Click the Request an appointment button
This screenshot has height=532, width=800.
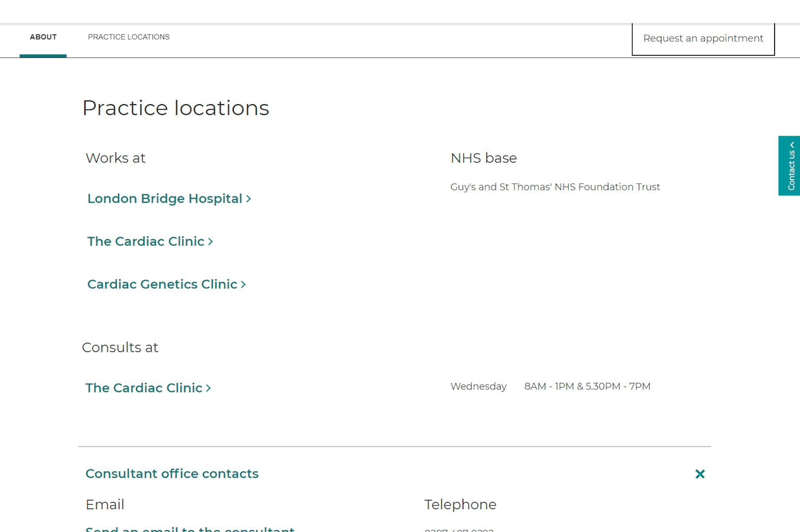pos(703,39)
